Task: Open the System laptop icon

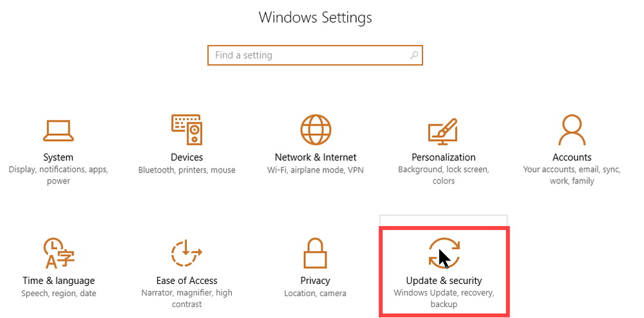Action: tap(59, 131)
